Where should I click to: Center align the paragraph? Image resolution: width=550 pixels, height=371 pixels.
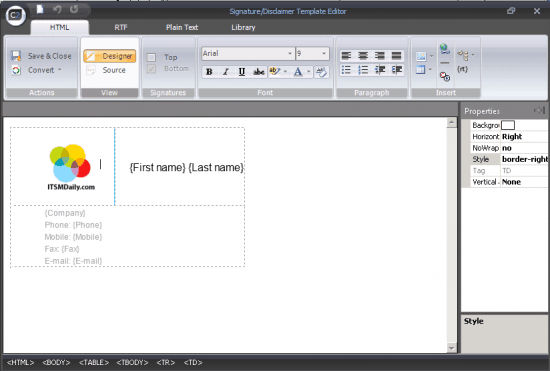click(363, 56)
